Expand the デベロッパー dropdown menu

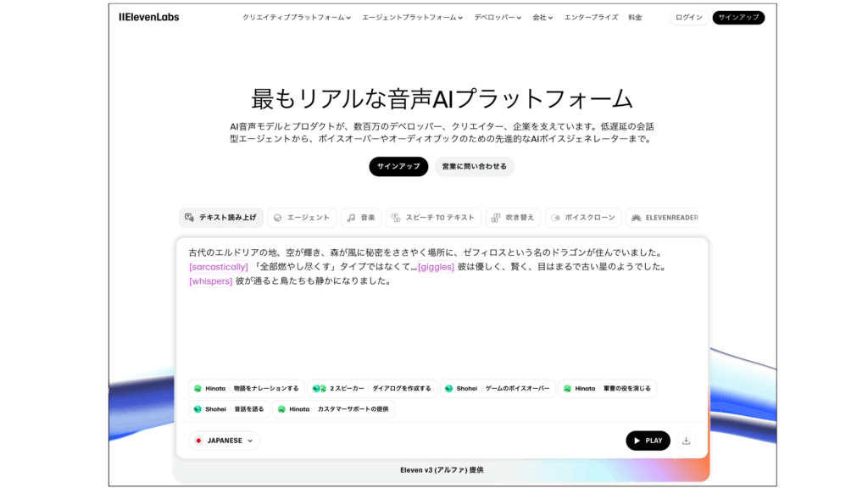496,16
